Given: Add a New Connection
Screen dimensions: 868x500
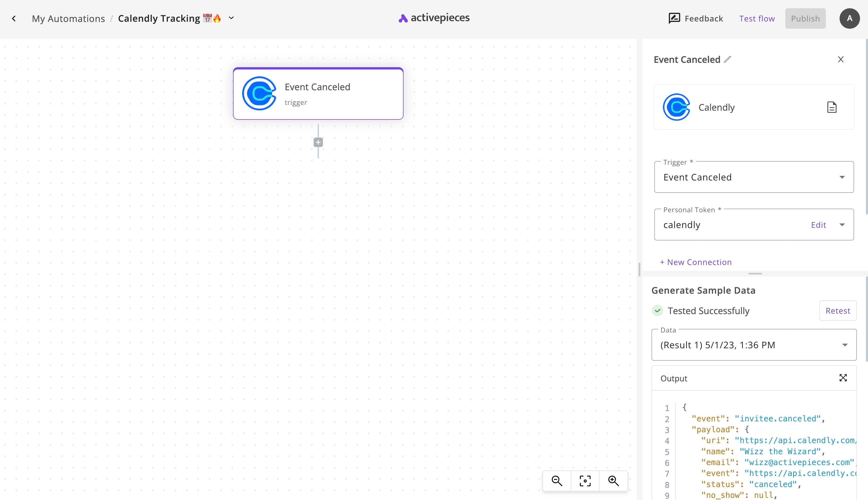Looking at the screenshot, I should tap(696, 262).
